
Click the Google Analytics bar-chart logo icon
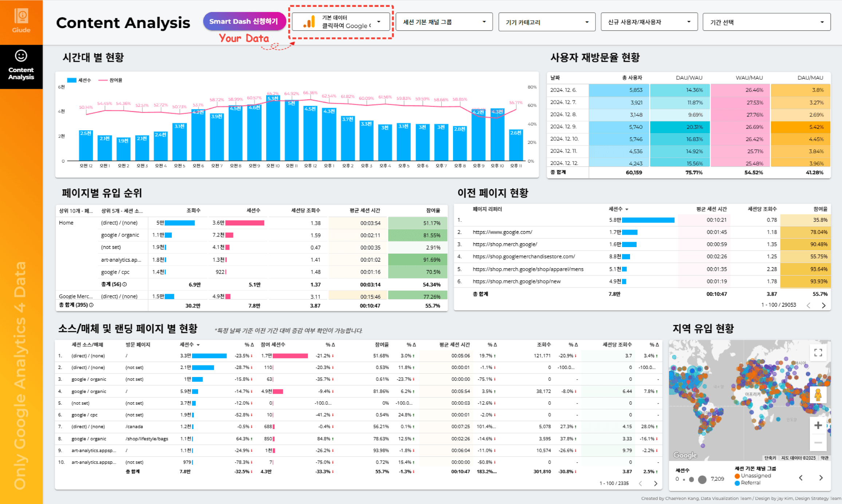[309, 22]
